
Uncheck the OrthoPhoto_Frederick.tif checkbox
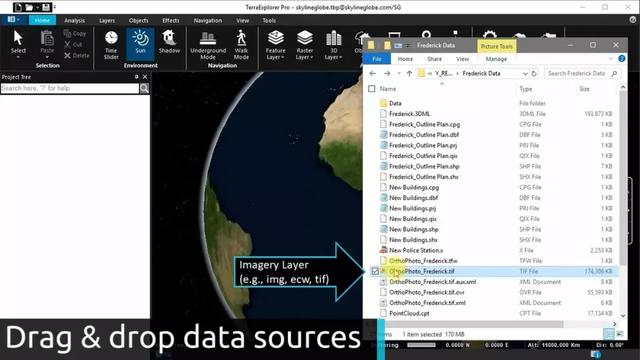point(375,271)
